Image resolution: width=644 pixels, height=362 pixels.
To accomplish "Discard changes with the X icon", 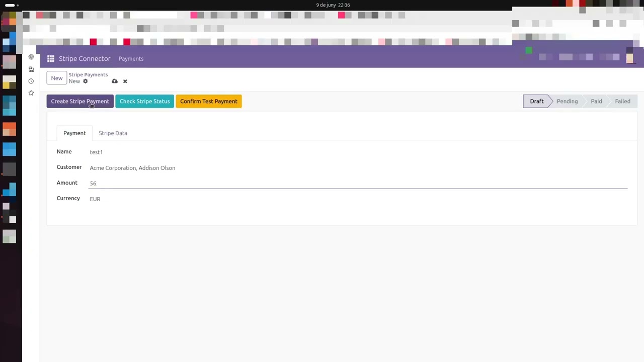I will pos(125,81).
